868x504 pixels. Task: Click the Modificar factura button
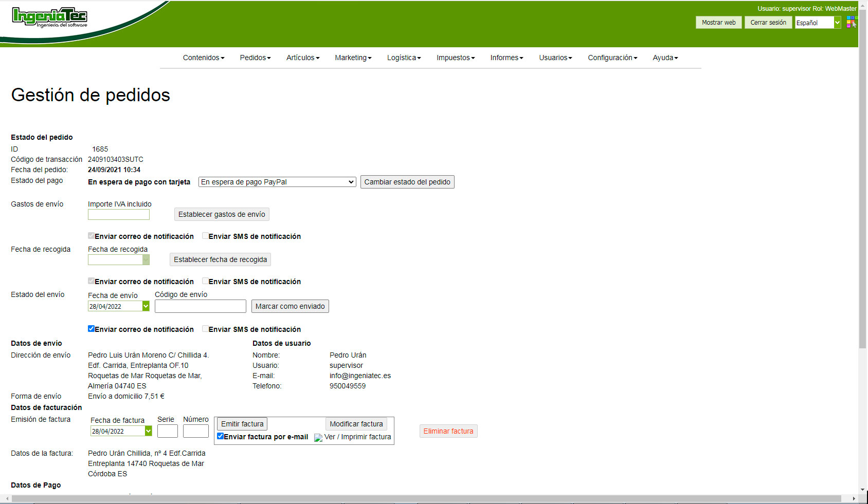(356, 424)
